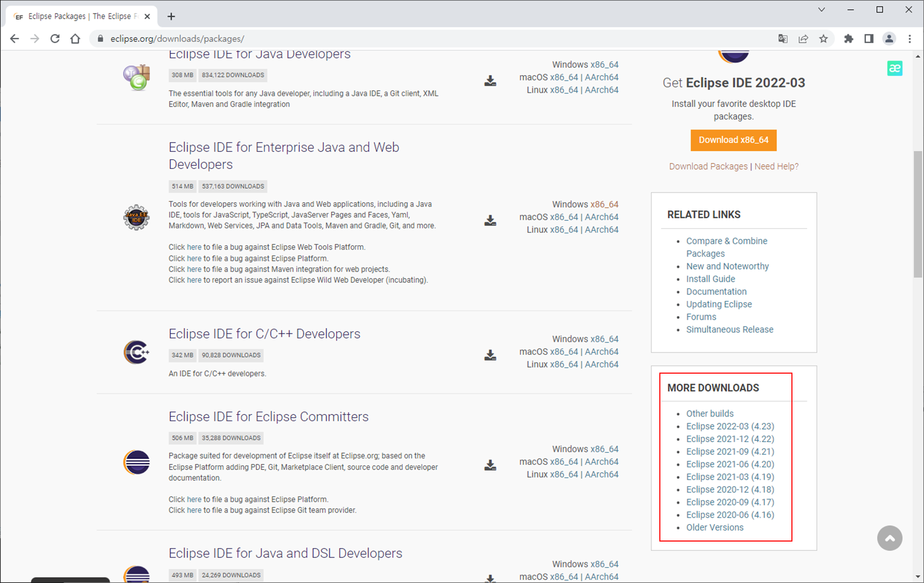924x583 pixels.
Task: Download Enterprise Java and Web package icon
Action: (x=490, y=221)
